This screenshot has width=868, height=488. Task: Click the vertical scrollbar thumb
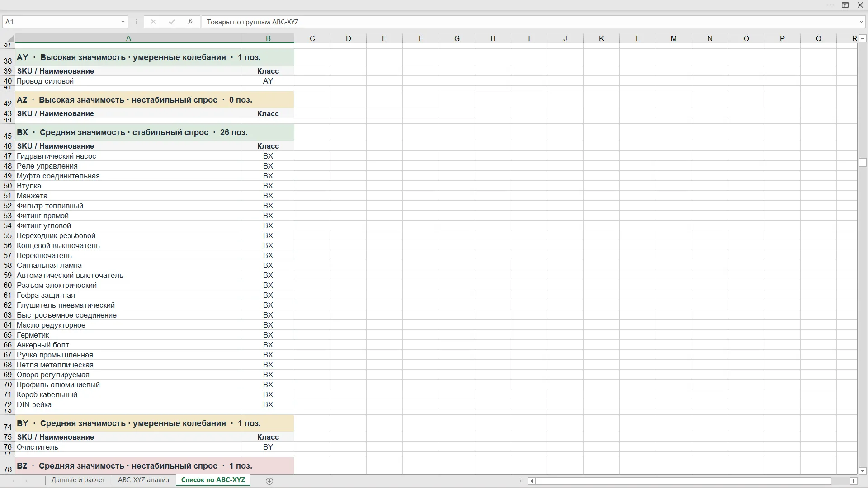coord(863,162)
